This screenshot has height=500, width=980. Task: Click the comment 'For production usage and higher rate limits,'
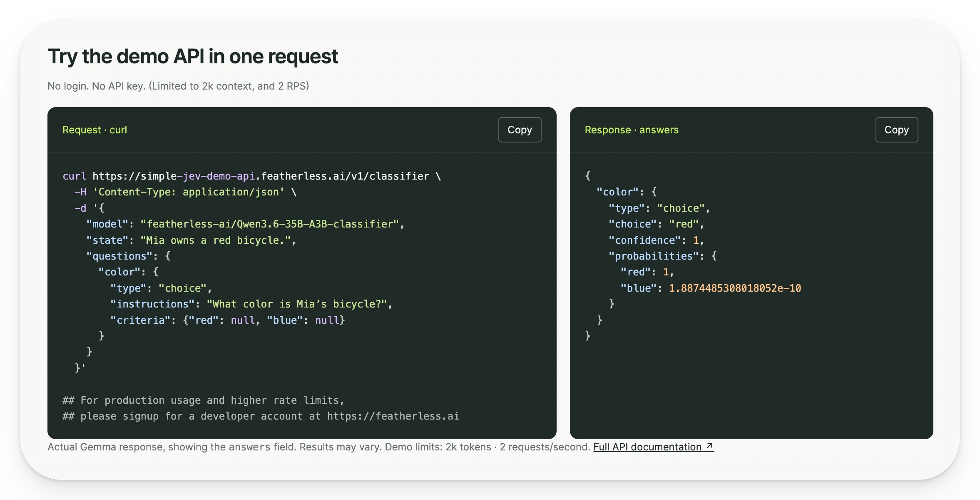pyautogui.click(x=204, y=400)
